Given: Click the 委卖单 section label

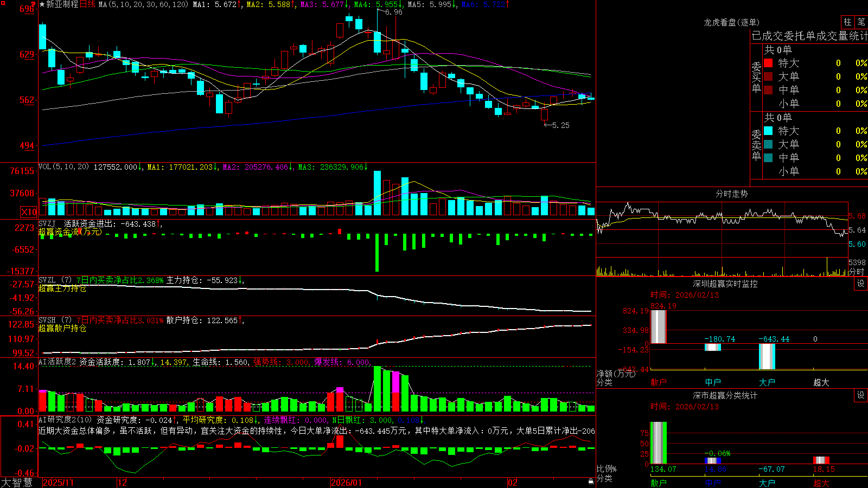Looking at the screenshot, I should (757, 145).
